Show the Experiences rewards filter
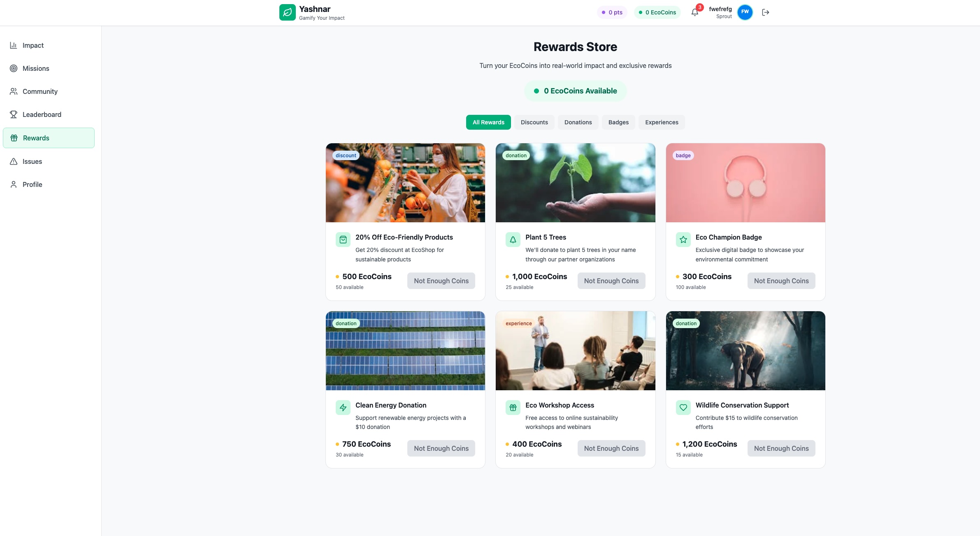The width and height of the screenshot is (980, 536). (x=661, y=122)
